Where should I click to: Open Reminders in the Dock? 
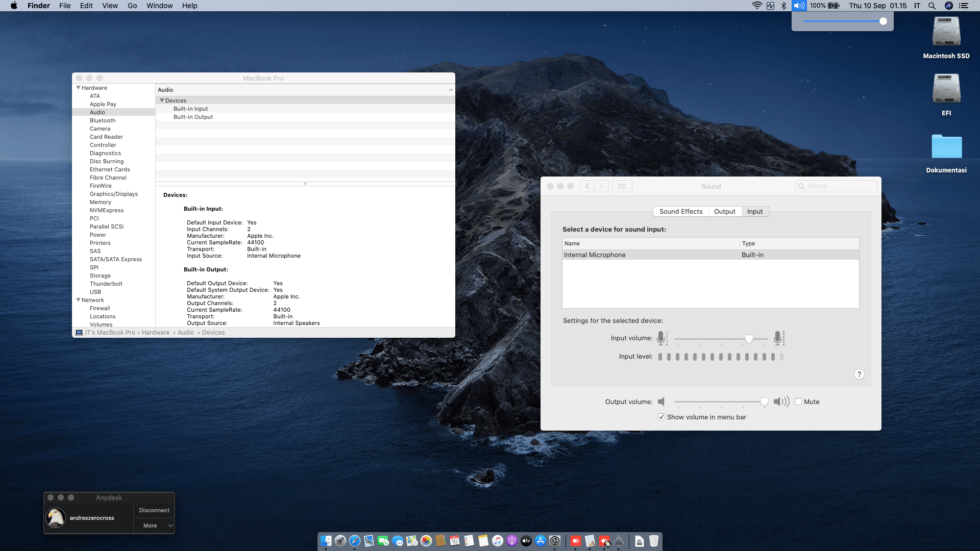coord(469,541)
